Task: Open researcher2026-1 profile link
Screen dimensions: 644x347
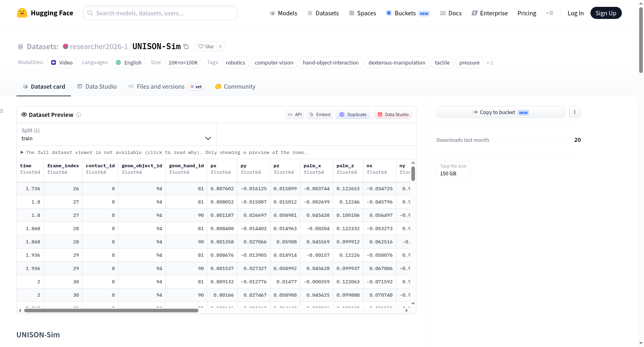Action: 99,46
